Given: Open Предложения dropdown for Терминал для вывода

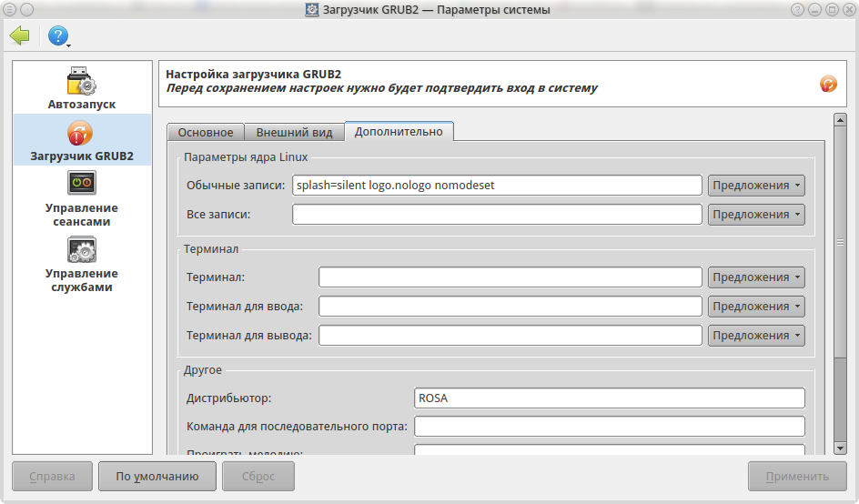Looking at the screenshot, I should coord(756,336).
